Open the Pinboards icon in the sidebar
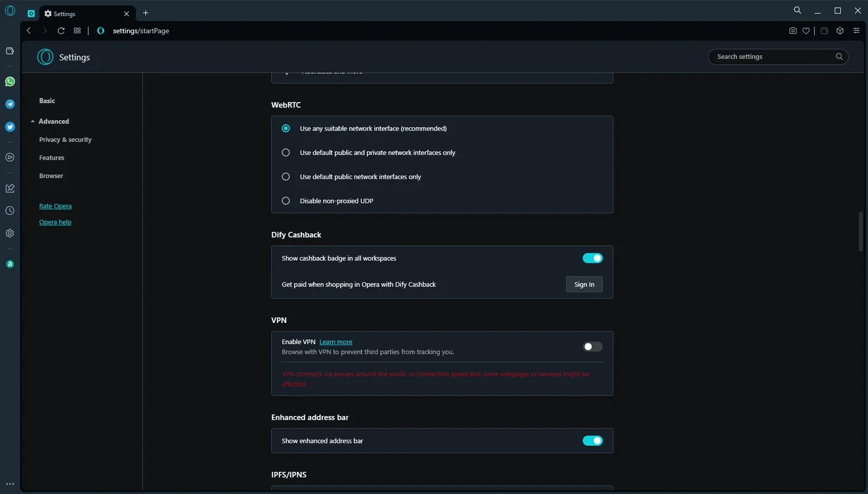 coord(10,188)
